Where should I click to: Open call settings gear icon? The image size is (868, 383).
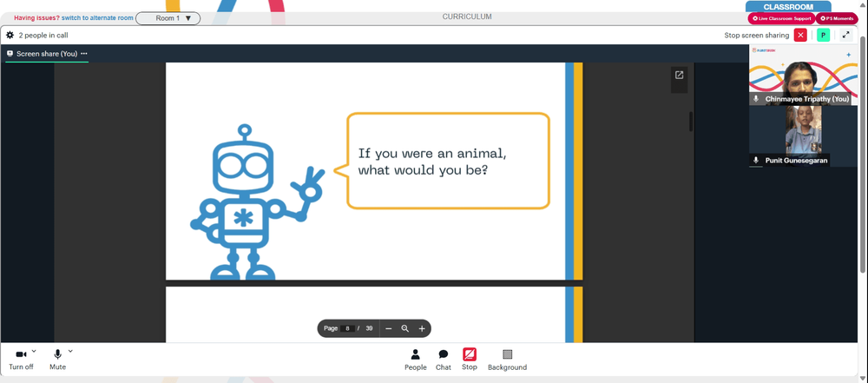(10, 35)
